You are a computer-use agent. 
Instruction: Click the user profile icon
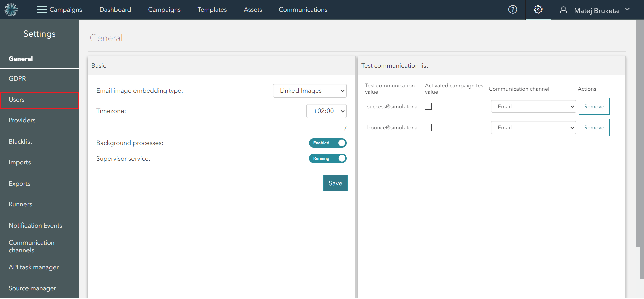[x=563, y=10]
